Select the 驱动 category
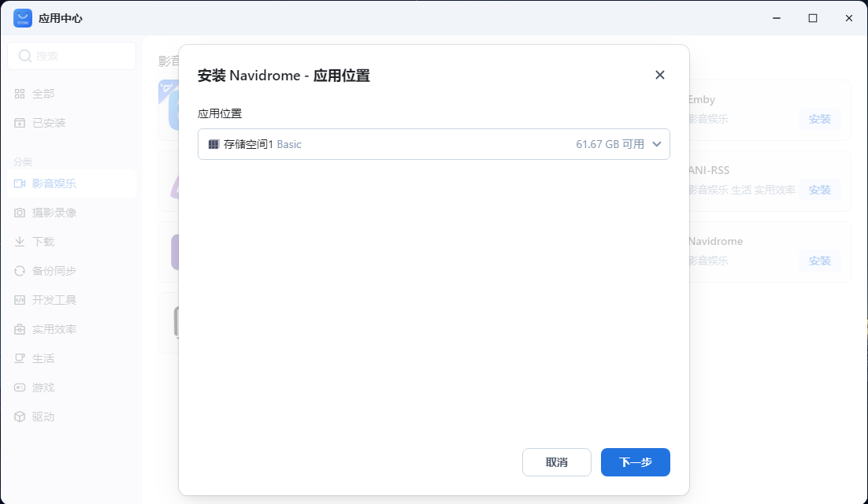 coord(72,417)
